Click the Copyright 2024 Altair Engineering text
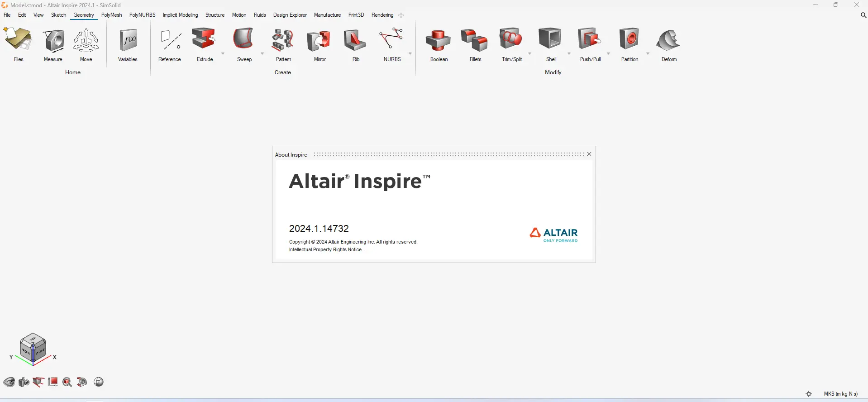 click(x=353, y=242)
